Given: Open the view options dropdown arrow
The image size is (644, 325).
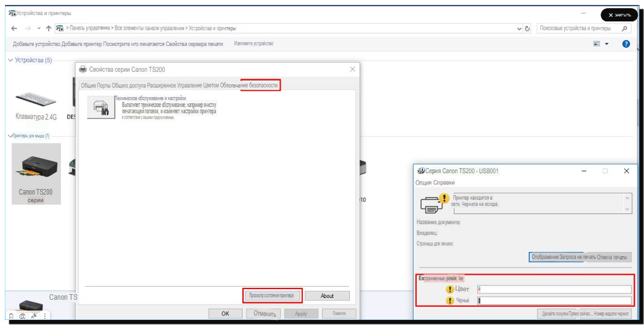Looking at the screenshot, I should [607, 44].
